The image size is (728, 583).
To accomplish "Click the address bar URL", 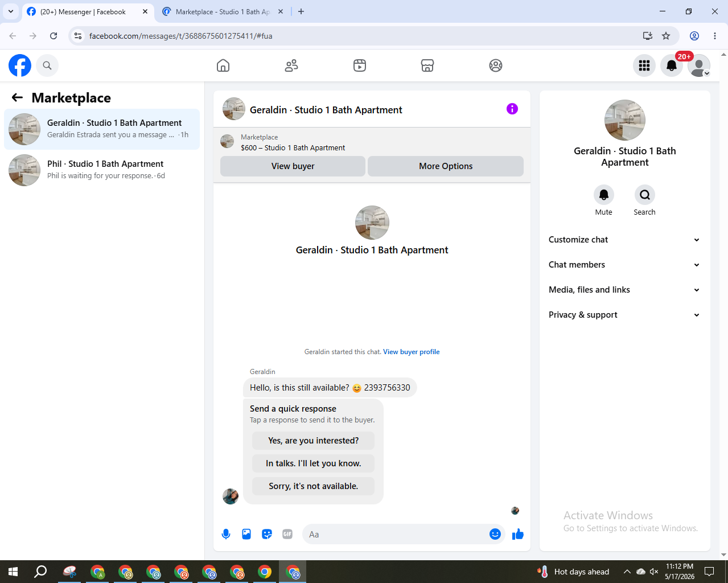I will pos(181,36).
